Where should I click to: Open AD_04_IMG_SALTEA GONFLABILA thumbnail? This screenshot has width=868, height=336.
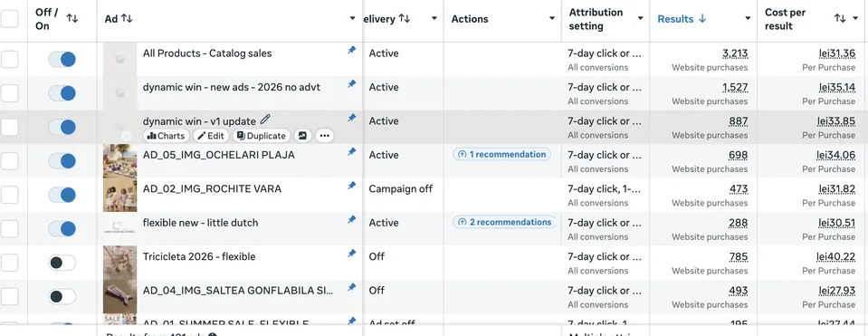(x=119, y=296)
